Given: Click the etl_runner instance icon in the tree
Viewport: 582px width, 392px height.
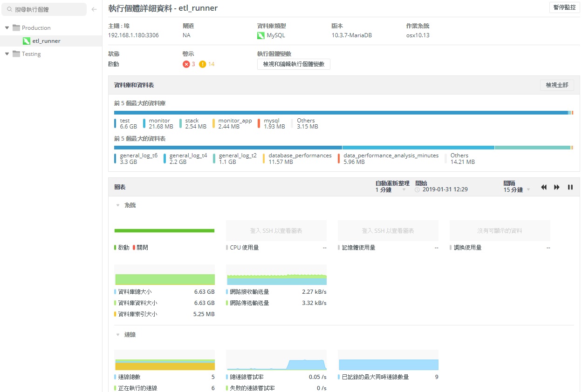Looking at the screenshot, I should click(27, 41).
